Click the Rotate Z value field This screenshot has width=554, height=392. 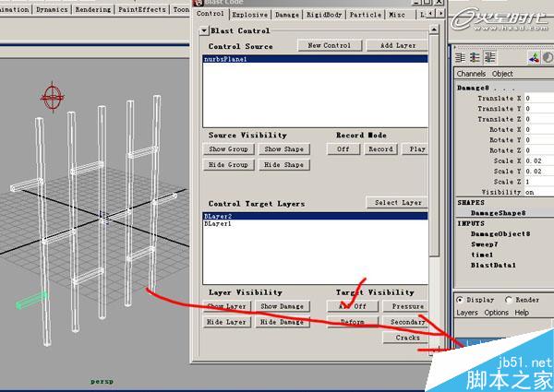point(539,150)
